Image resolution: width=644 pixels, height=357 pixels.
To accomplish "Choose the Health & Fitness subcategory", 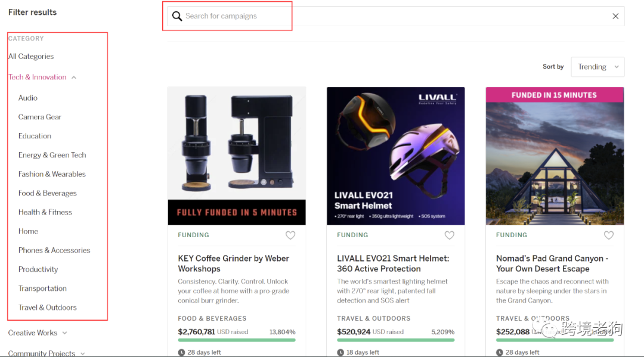I will click(45, 212).
